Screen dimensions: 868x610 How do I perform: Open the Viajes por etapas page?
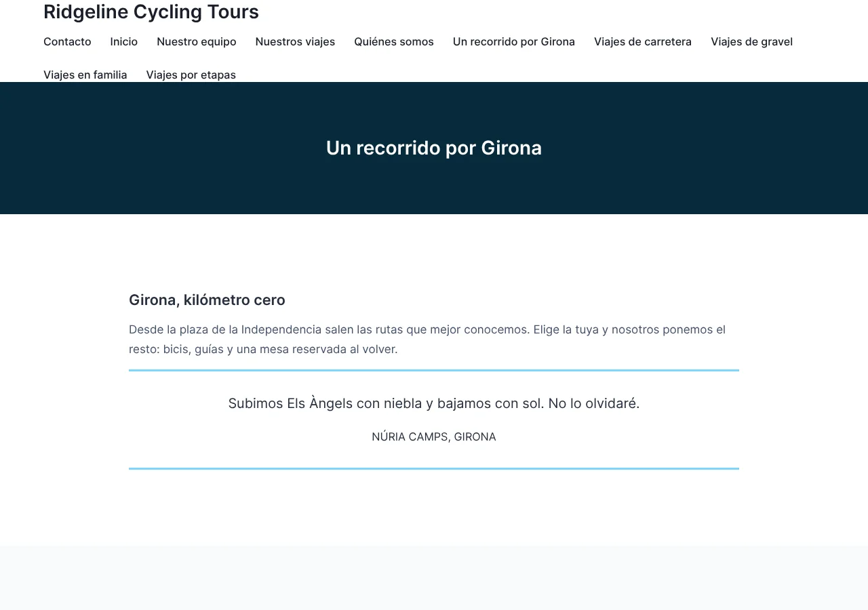click(x=191, y=75)
